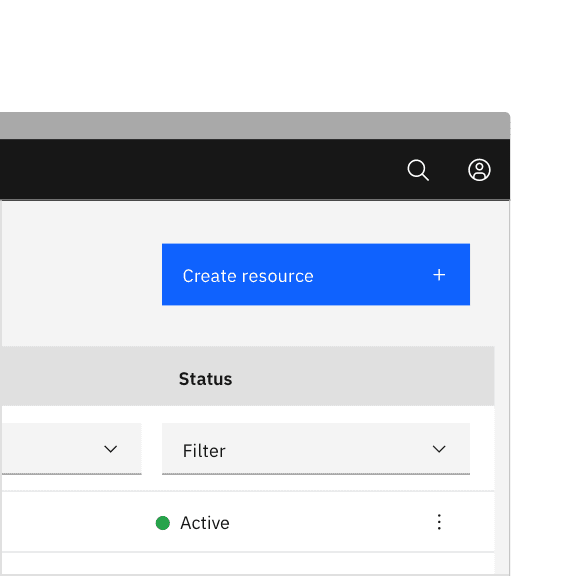The height and width of the screenshot is (576, 576).
Task: Open search in the header bar
Action: (x=418, y=170)
